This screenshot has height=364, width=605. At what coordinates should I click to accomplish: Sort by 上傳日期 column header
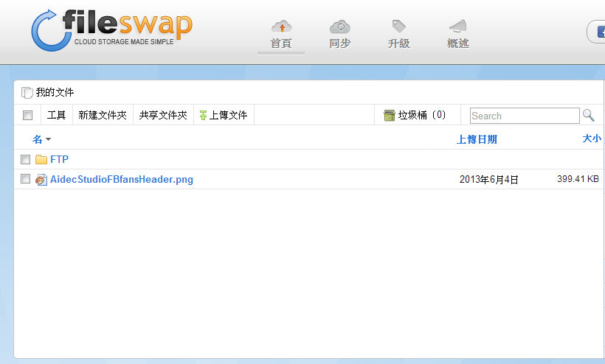(477, 139)
